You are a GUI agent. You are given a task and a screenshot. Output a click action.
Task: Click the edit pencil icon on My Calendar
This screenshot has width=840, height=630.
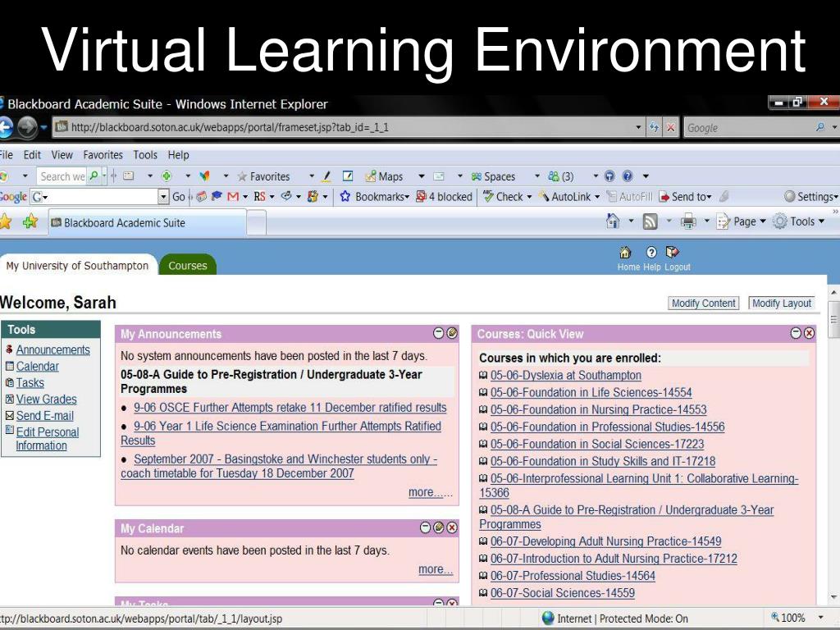(439, 527)
